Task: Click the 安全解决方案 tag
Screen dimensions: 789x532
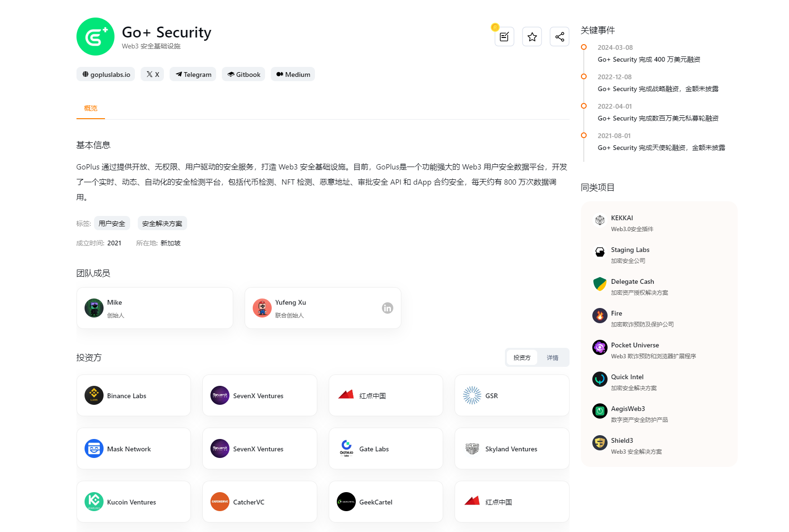Action: tap(162, 223)
